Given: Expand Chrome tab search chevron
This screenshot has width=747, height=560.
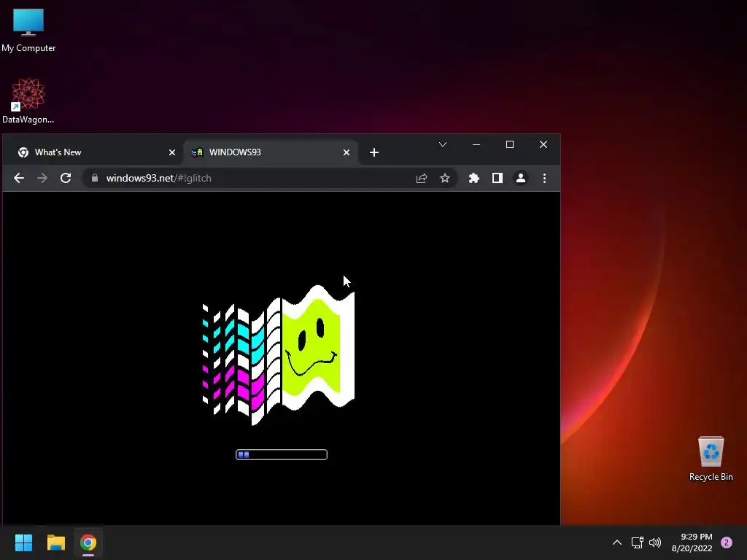Looking at the screenshot, I should (443, 144).
